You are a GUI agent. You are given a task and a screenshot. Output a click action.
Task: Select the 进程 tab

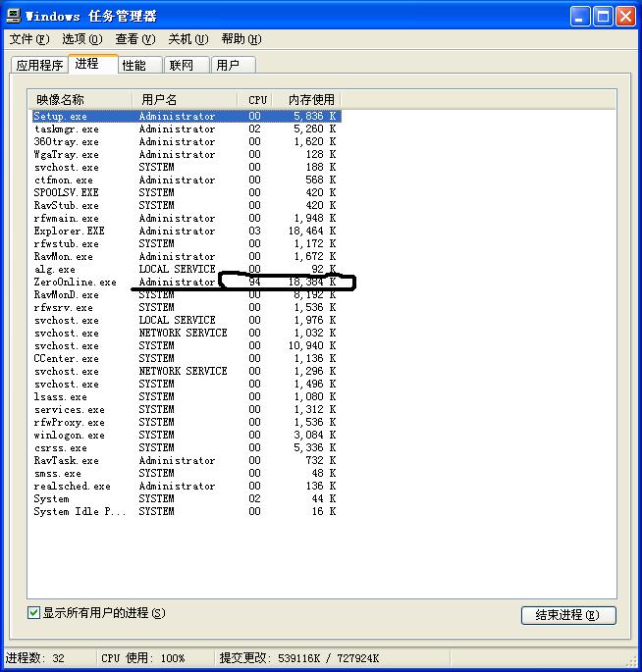(93, 64)
